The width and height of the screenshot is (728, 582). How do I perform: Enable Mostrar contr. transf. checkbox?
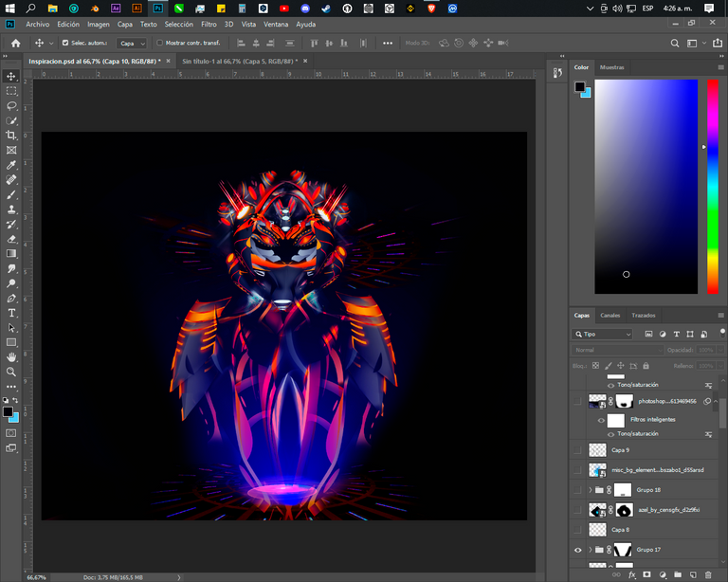[x=159, y=43]
